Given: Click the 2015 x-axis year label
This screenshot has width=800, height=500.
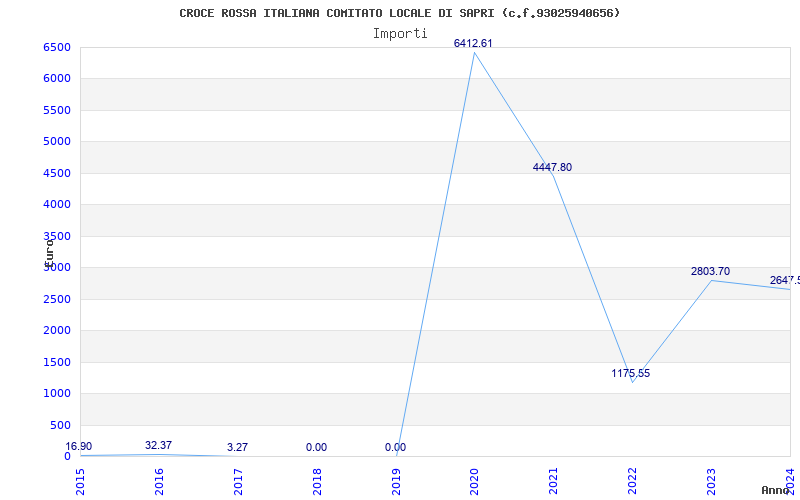Looking at the screenshot, I should coord(80,481).
